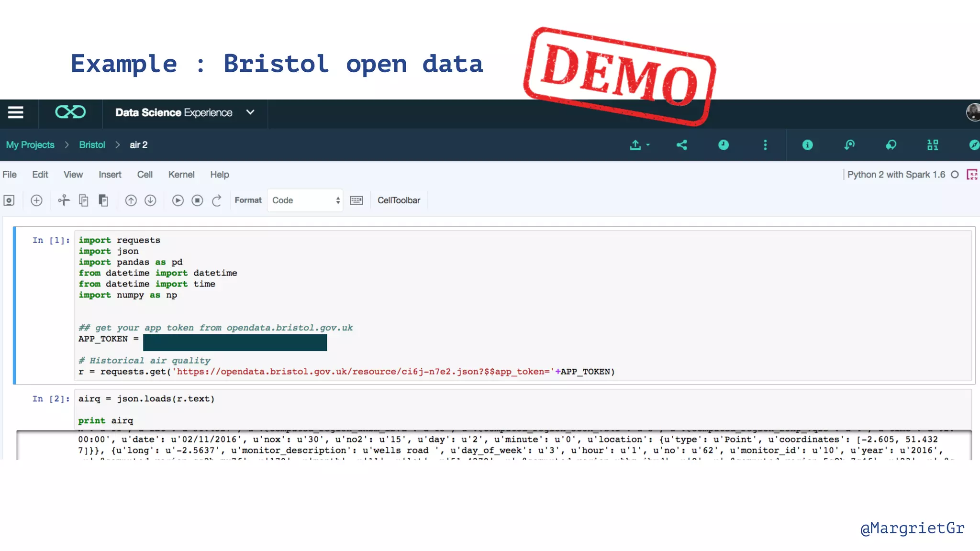
Task: Click the Python 2 with Spark 1.6 kernel label
Action: pos(896,175)
